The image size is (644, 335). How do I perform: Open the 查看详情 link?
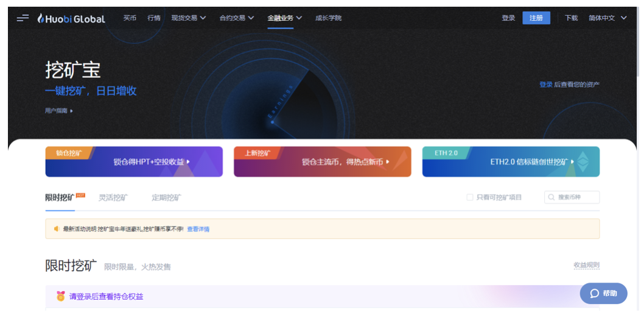tap(198, 229)
